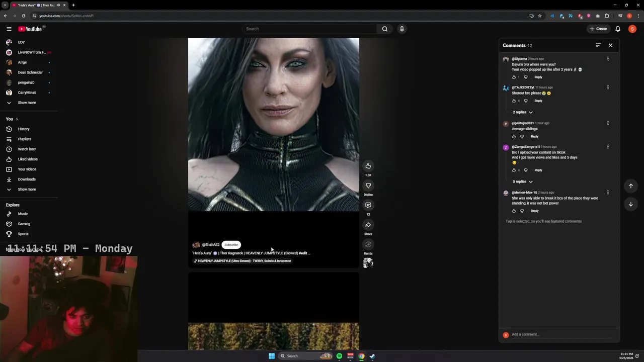
Task: Dislike @TAJXEDITZyt's comment
Action: click(526, 101)
